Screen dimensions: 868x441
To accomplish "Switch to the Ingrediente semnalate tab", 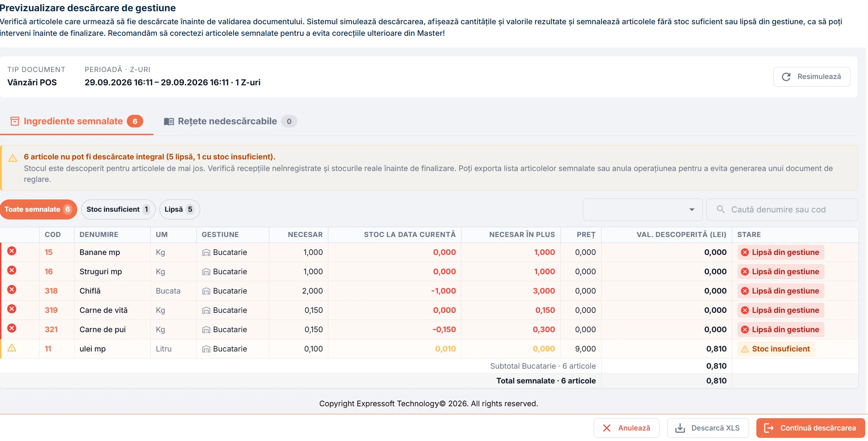I will click(77, 121).
